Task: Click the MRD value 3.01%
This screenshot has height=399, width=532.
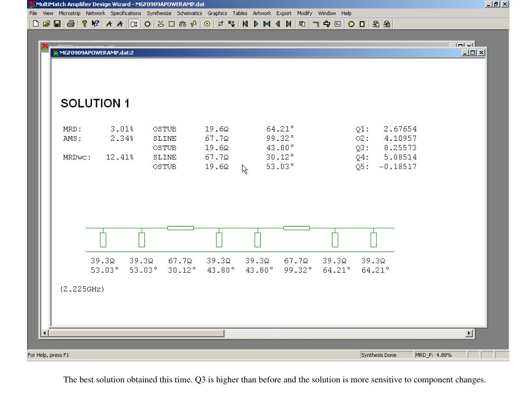Action: point(122,129)
